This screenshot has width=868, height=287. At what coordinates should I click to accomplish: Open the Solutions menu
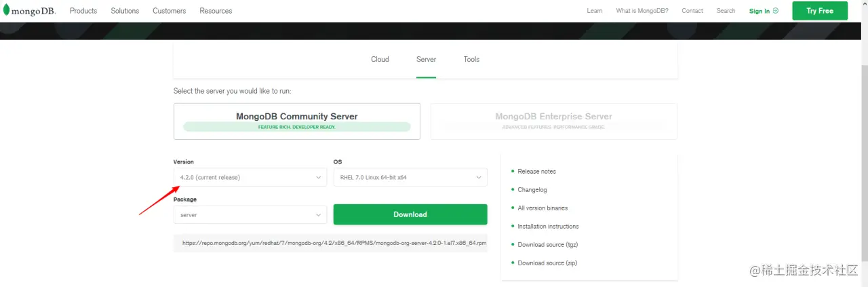pyautogui.click(x=125, y=11)
